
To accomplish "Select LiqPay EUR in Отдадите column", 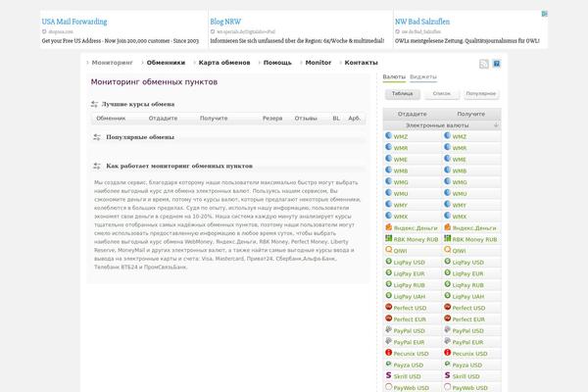I will coord(409,273).
